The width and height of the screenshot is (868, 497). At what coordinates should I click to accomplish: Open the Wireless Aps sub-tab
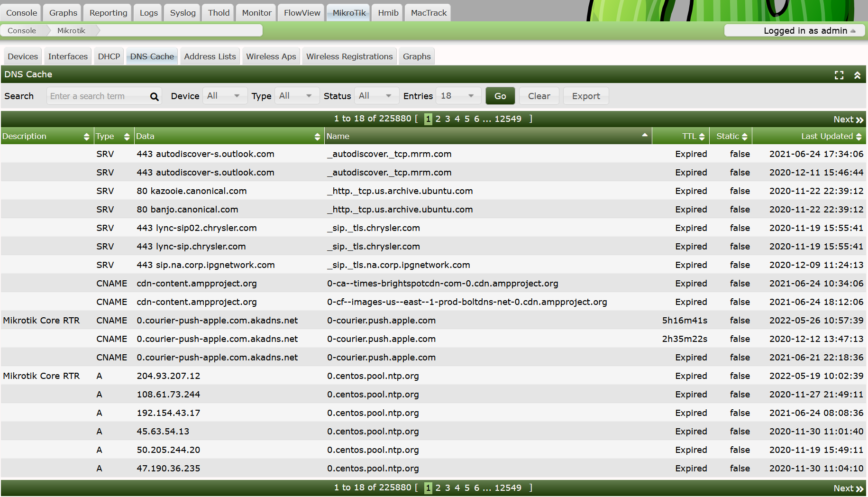click(x=271, y=56)
